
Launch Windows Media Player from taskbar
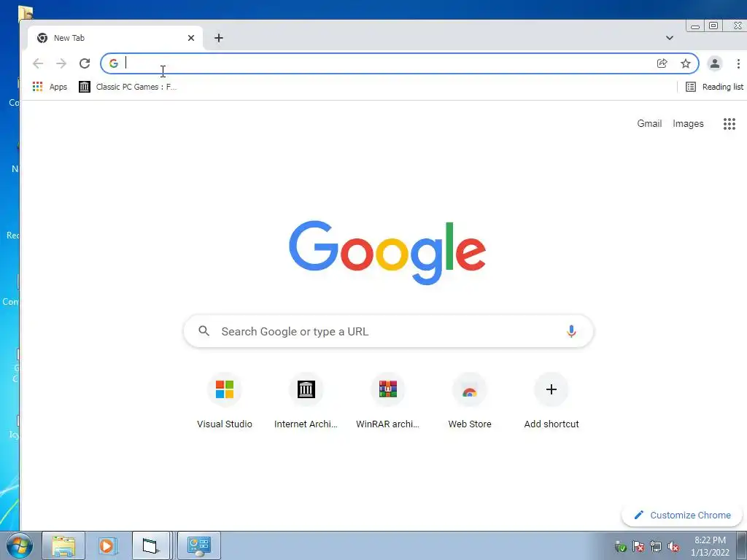107,545
